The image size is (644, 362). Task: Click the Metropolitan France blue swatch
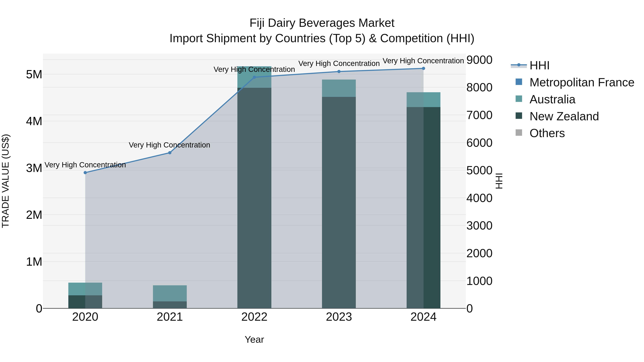(519, 82)
